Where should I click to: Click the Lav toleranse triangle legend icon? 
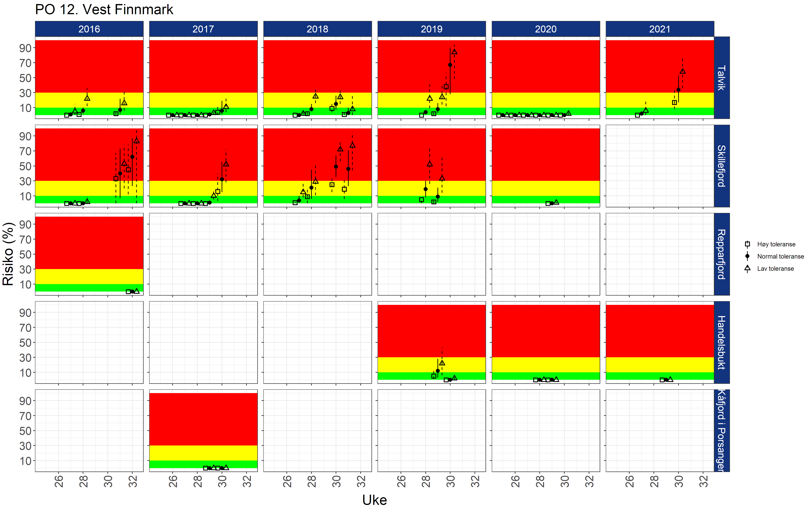(747, 268)
